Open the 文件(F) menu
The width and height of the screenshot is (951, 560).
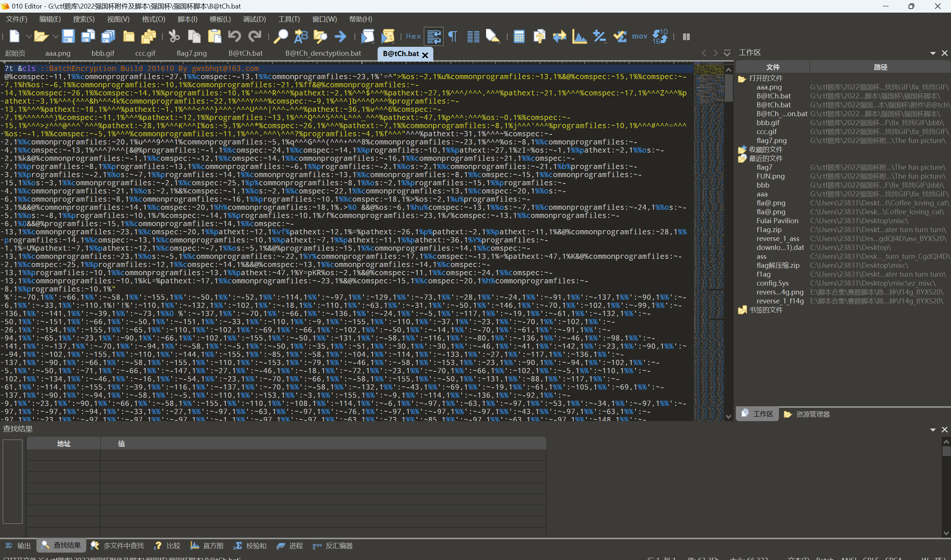tap(17, 19)
